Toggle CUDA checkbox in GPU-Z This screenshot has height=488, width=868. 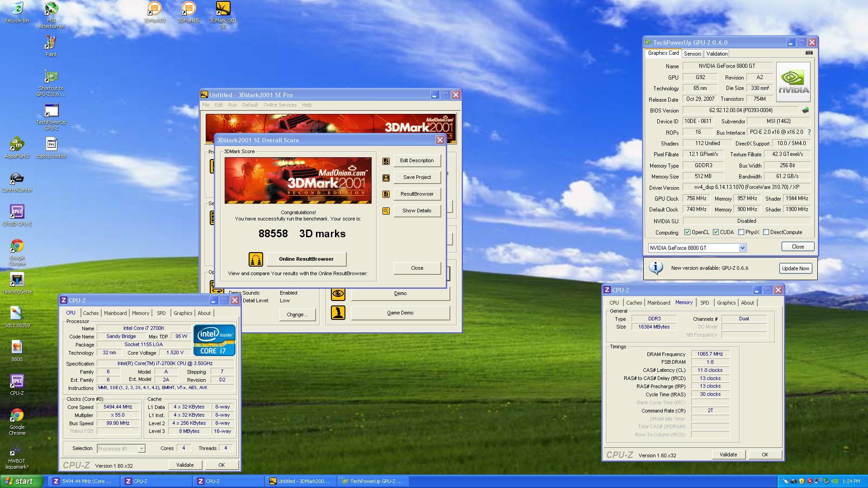716,232
